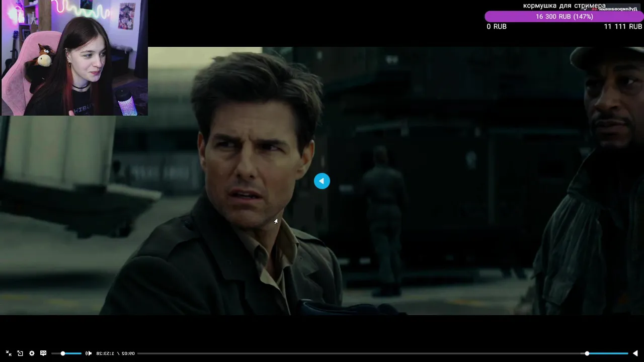Click the volume slider knob
This screenshot has width=644, height=362.
pyautogui.click(x=63, y=353)
